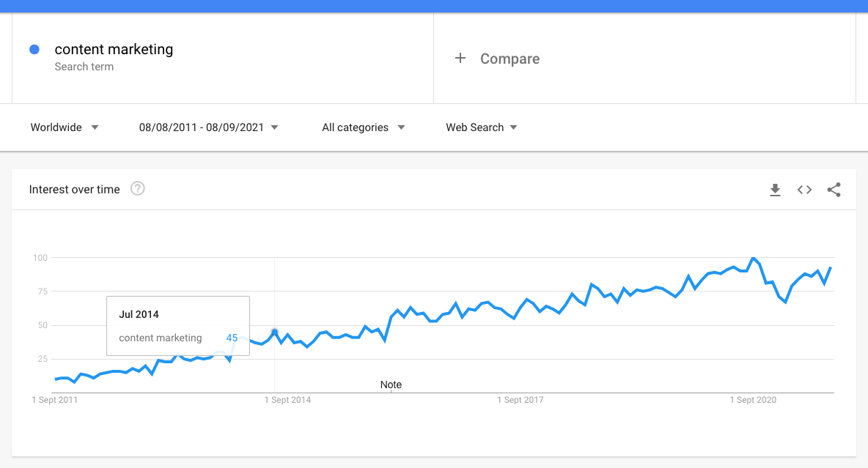Click the Interest over time heading

(74, 190)
